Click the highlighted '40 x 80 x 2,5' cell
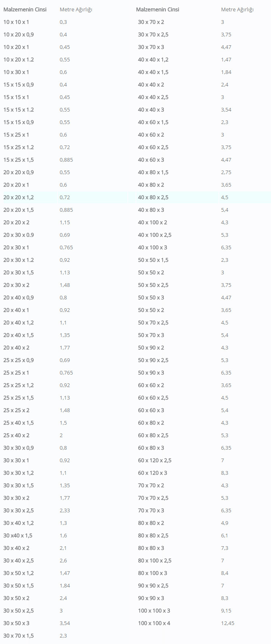This screenshot has height=644, width=271. coord(153,197)
